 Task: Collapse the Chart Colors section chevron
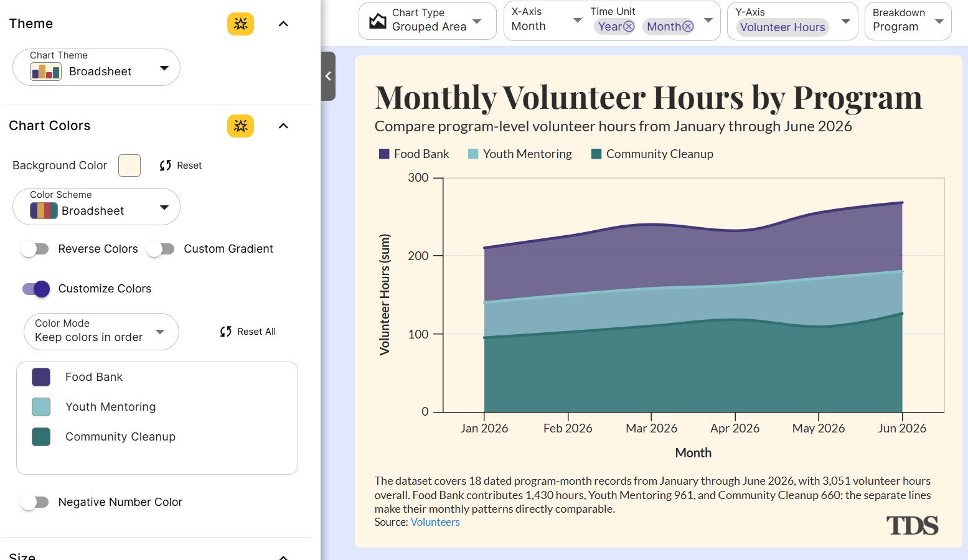tap(283, 126)
